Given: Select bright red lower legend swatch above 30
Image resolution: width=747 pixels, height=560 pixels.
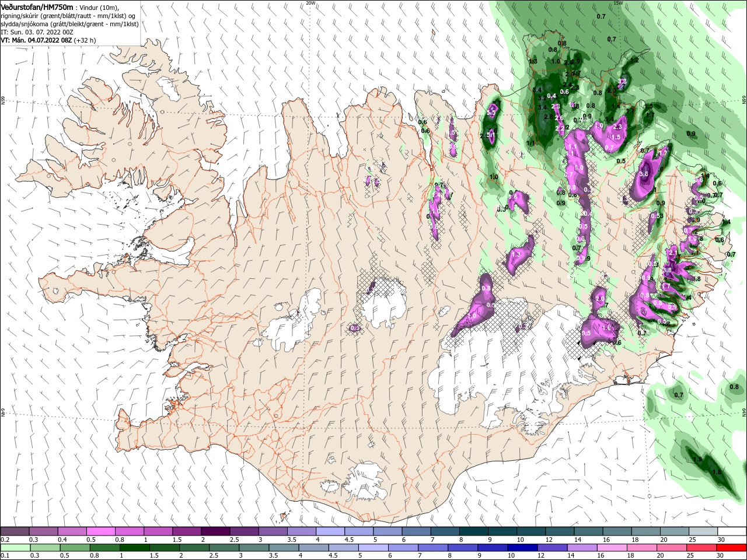Looking at the screenshot, I should click(731, 548).
